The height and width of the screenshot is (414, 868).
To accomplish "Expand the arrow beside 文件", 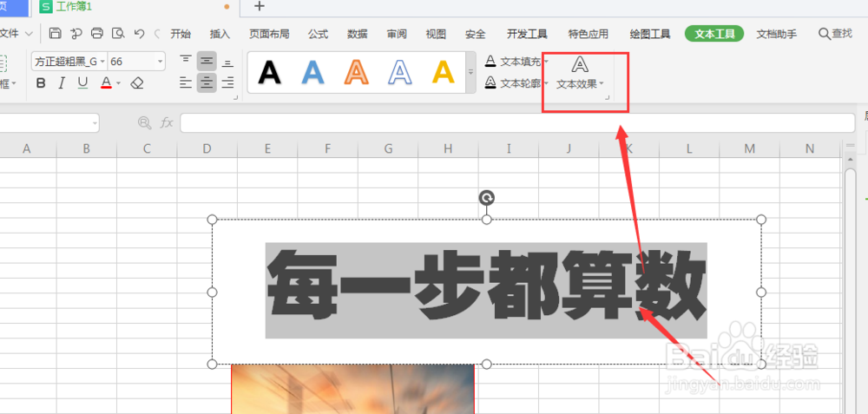I will 29,35.
